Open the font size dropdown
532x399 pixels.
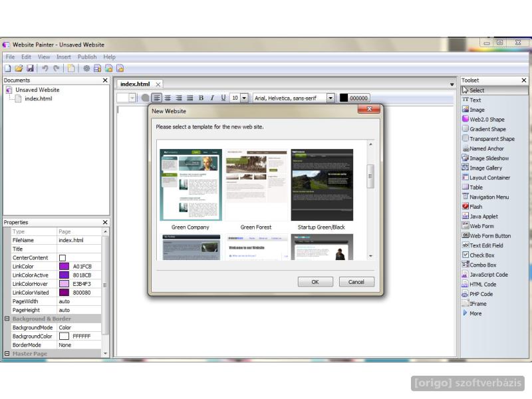click(244, 98)
